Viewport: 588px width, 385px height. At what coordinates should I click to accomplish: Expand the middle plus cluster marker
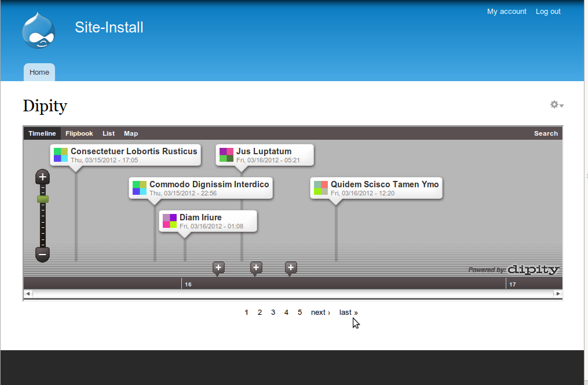pos(256,268)
